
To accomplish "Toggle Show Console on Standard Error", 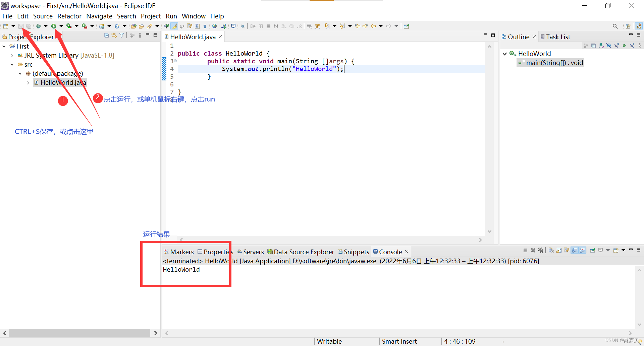I will [x=582, y=250].
